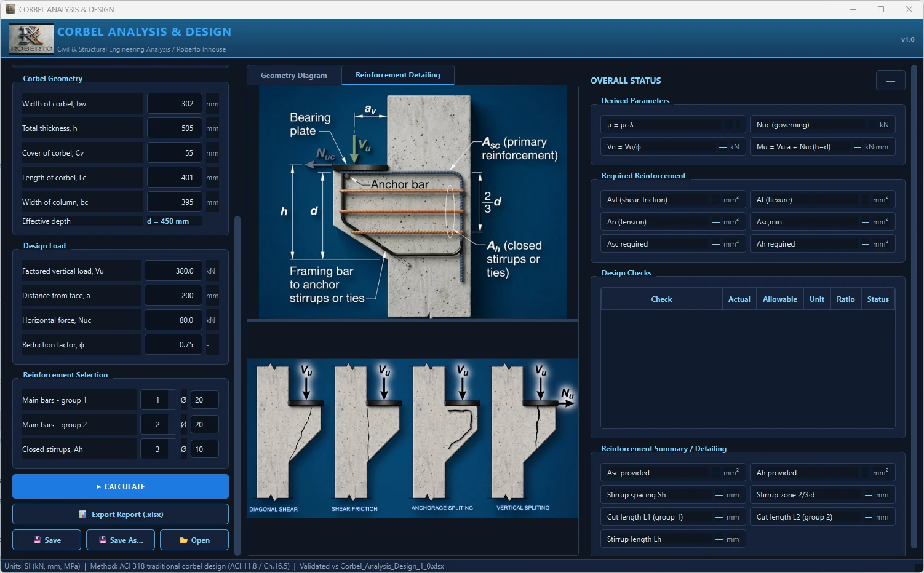Viewport: 924px width, 573px height.
Task: Click the 'Stirrup length Lh' result field
Action: tap(673, 539)
